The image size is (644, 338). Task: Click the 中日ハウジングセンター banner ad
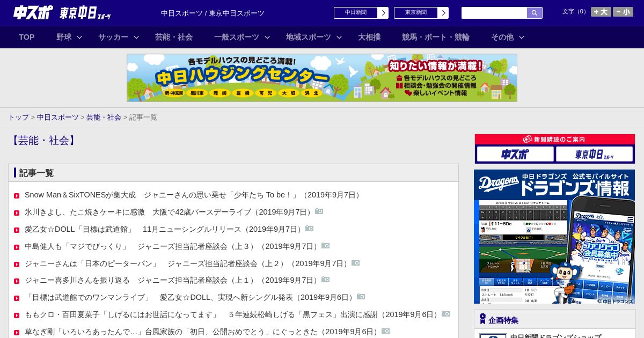322,78
